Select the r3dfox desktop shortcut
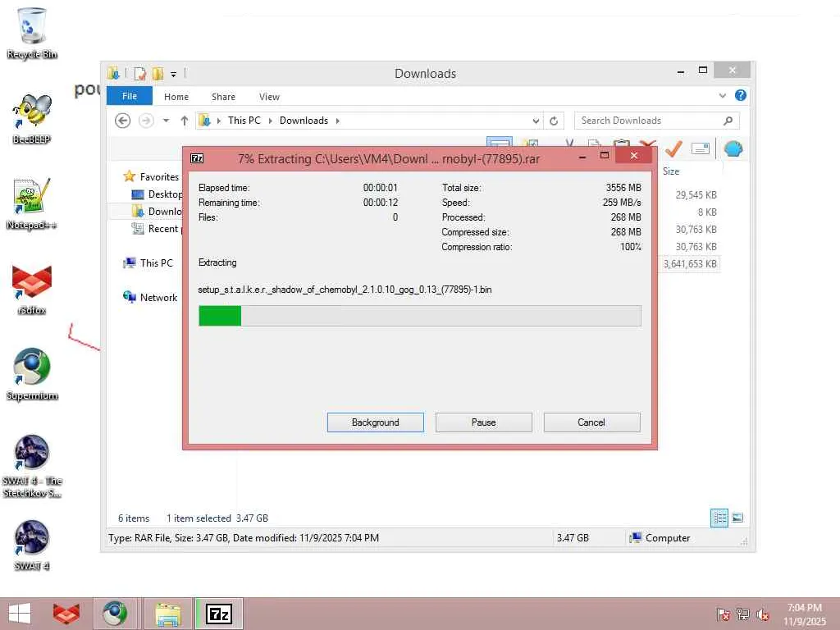 tap(32, 290)
